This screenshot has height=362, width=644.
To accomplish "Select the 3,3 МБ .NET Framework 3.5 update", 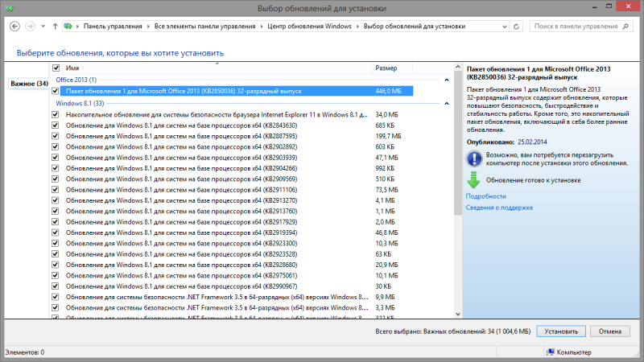I will click(232, 307).
